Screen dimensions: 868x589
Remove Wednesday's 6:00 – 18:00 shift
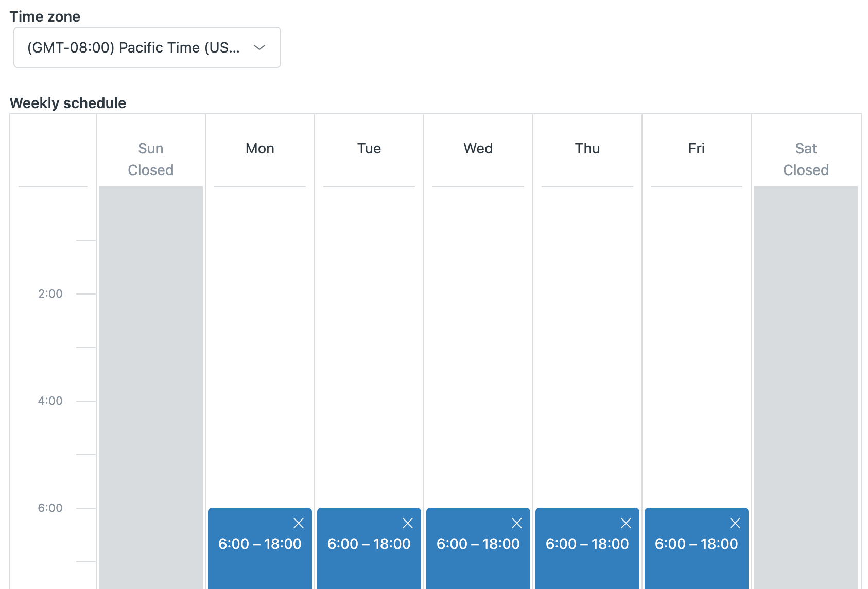516,523
